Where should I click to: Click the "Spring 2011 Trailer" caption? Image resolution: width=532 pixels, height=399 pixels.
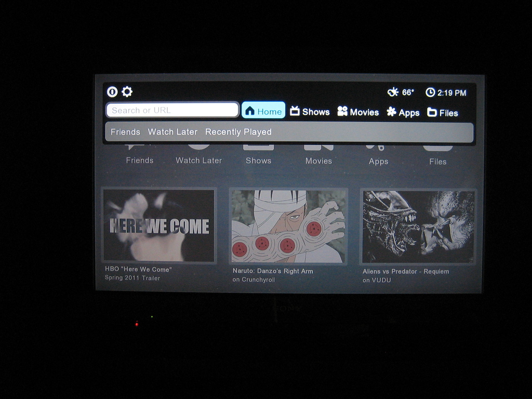pos(132,278)
